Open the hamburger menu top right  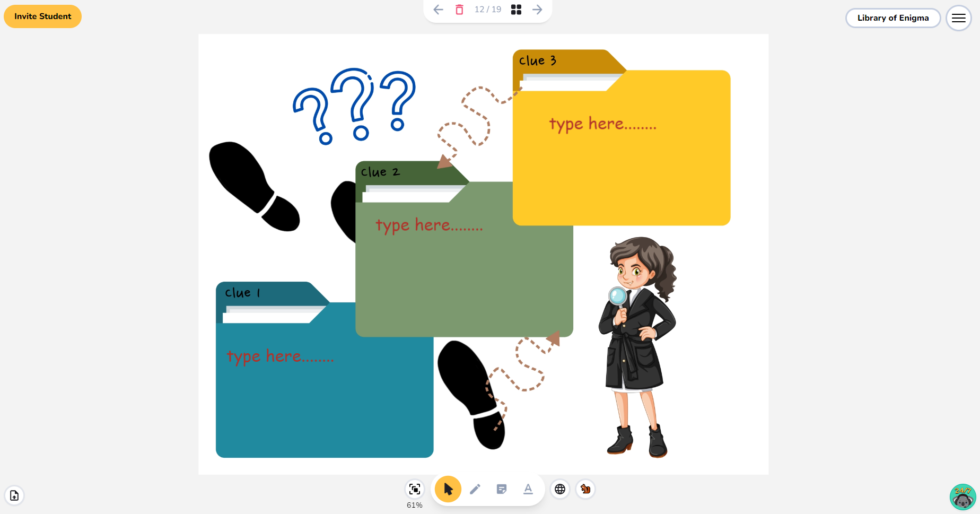click(958, 18)
